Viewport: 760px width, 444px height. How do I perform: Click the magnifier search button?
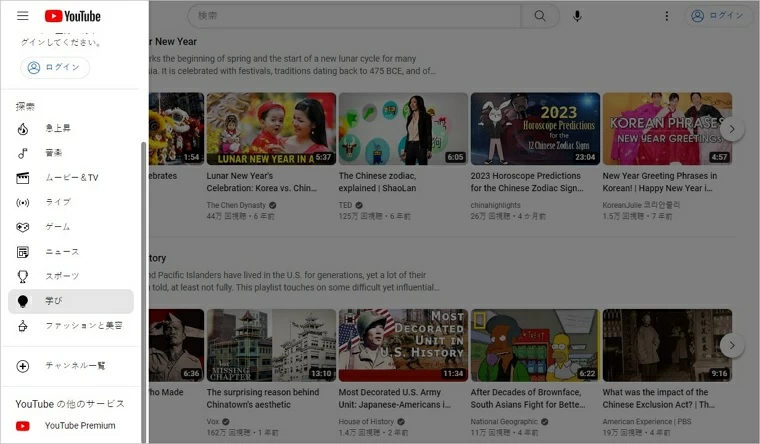[x=540, y=16]
